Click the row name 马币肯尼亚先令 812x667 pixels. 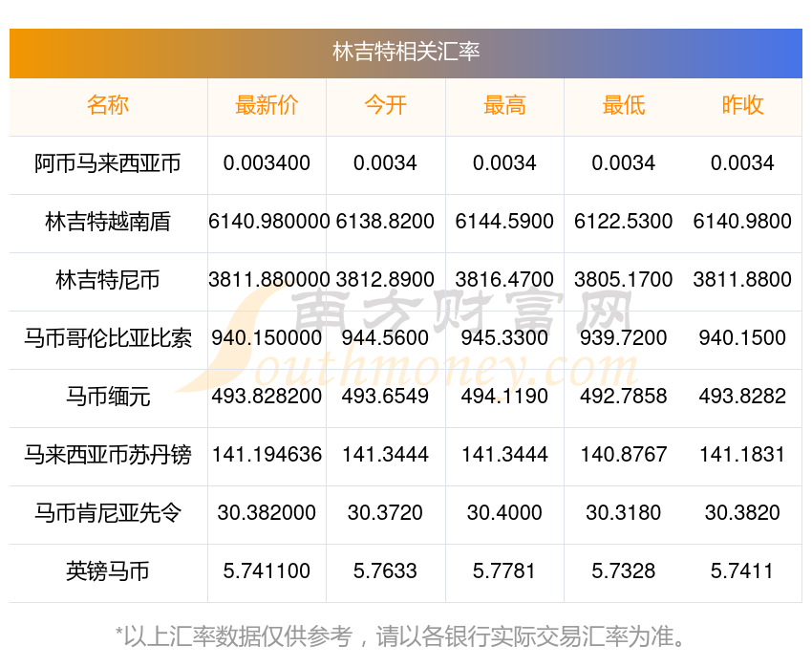coord(108,513)
